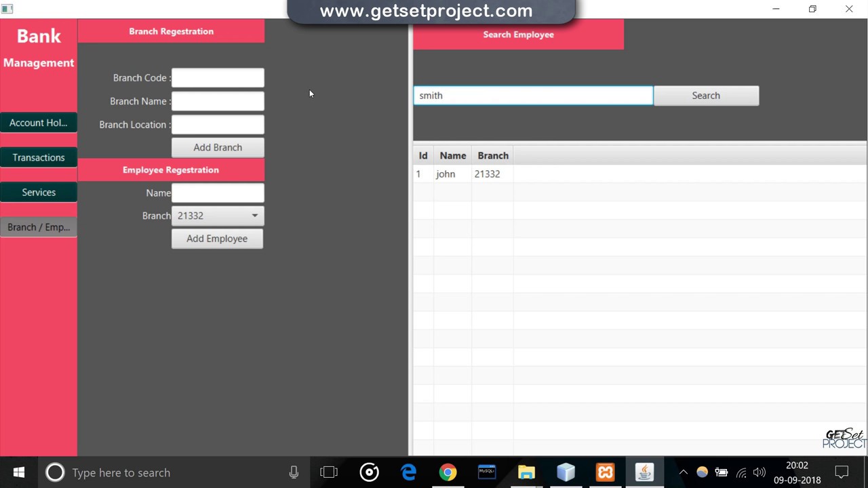Image resolution: width=868 pixels, height=488 pixels.
Task: Open the 3D cube app taskbar icon
Action: tap(566, 472)
